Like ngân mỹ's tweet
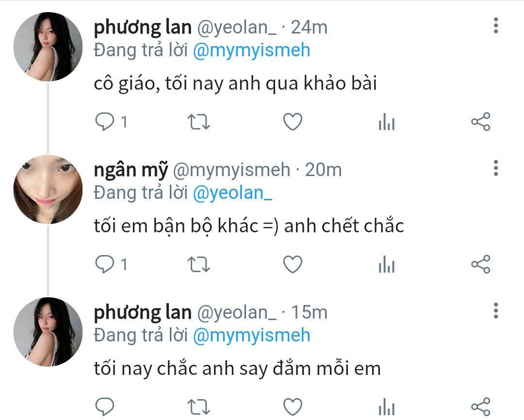 point(293,264)
